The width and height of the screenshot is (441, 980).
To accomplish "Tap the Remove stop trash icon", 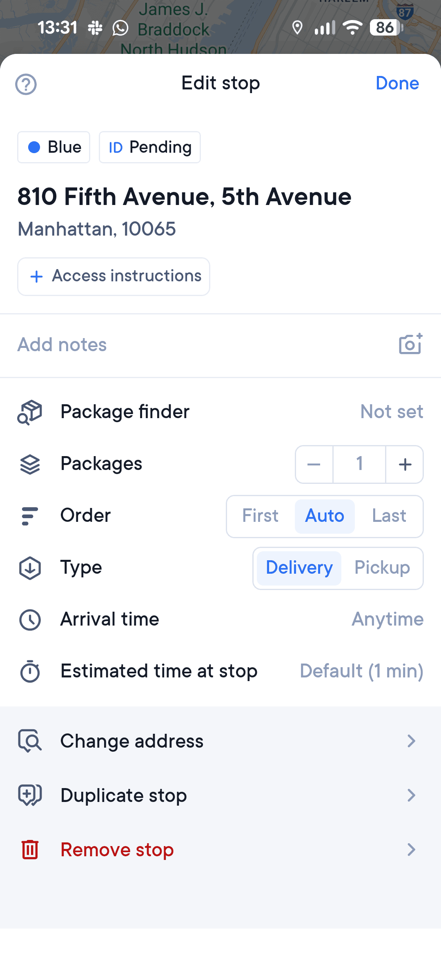I will pos(30,850).
